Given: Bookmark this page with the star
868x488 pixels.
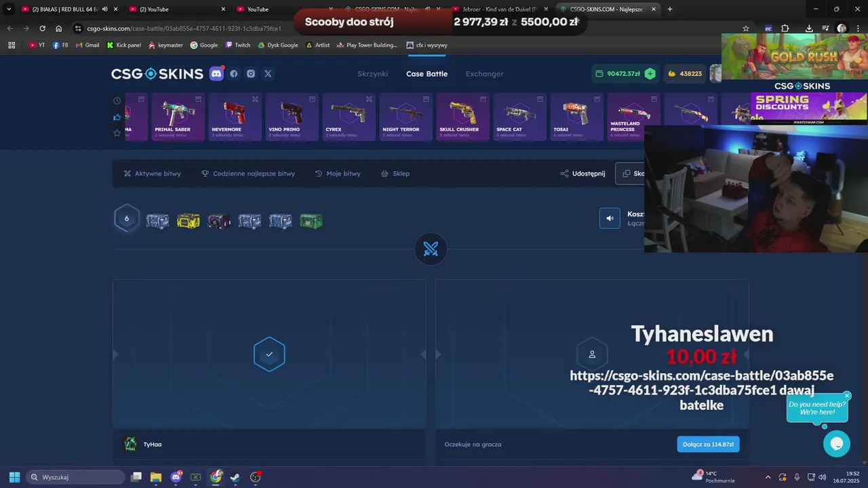Looking at the screenshot, I should coord(746,28).
